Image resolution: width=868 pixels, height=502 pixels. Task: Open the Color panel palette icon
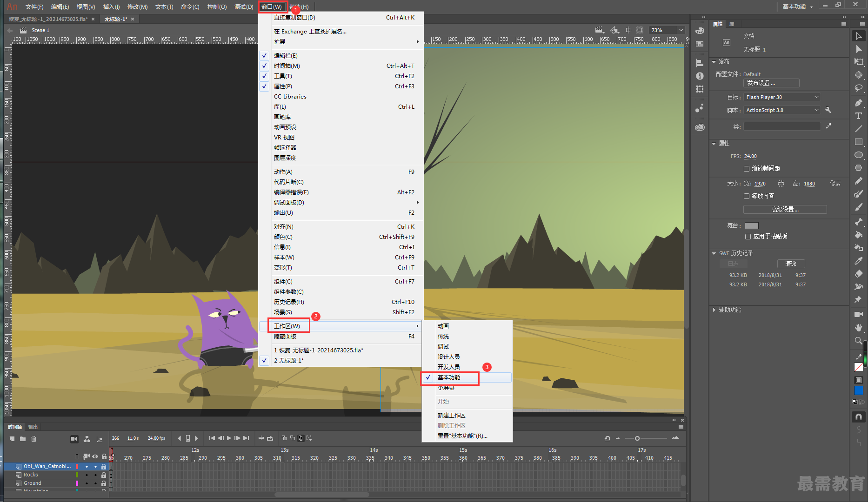(x=700, y=31)
